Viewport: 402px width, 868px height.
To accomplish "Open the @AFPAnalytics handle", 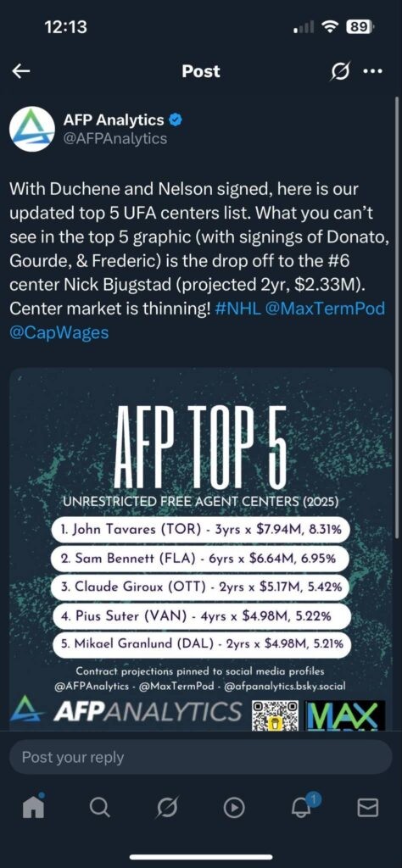I will [115, 138].
